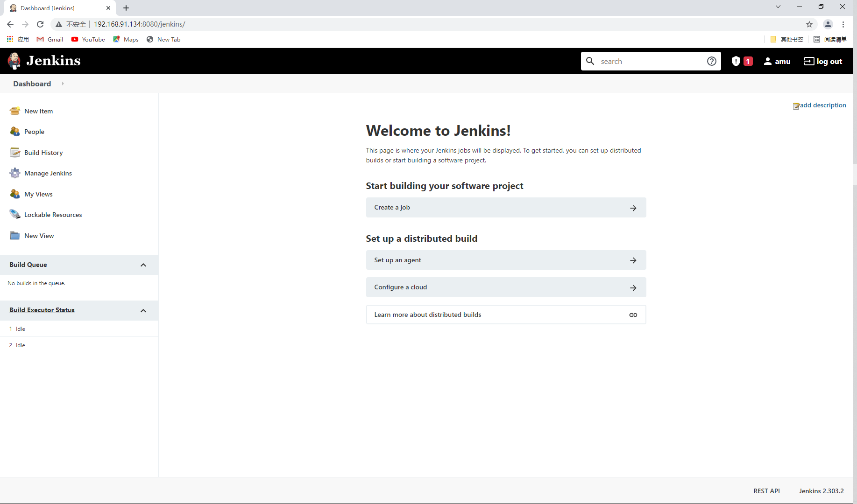Open the Apps bookmarks grid icon
Viewport: 857px width, 504px height.
pyautogui.click(x=10, y=39)
